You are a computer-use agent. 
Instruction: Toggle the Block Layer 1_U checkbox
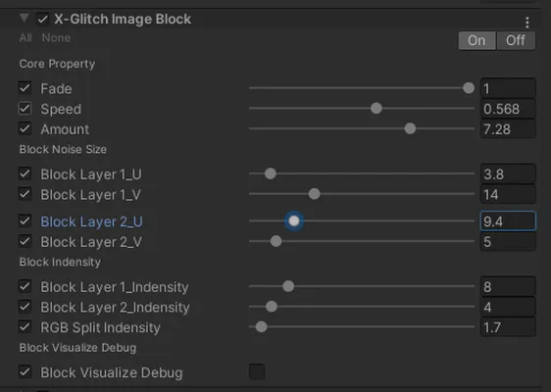tap(25, 173)
